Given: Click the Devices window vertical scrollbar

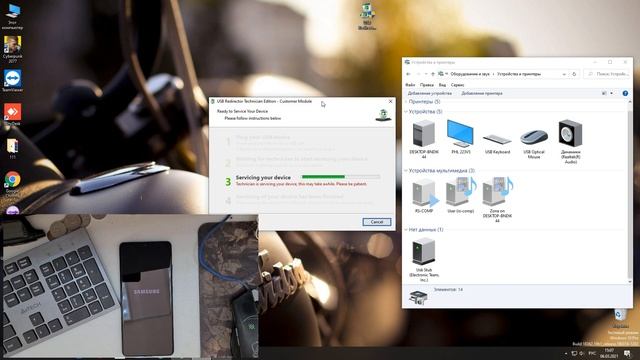Looking at the screenshot, I should click(x=630, y=191).
